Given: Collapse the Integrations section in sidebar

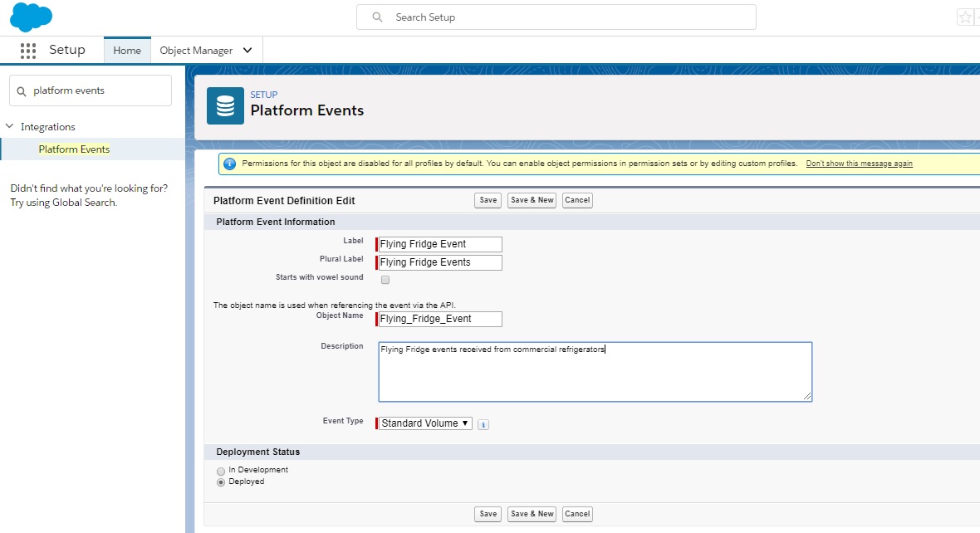Looking at the screenshot, I should point(8,126).
